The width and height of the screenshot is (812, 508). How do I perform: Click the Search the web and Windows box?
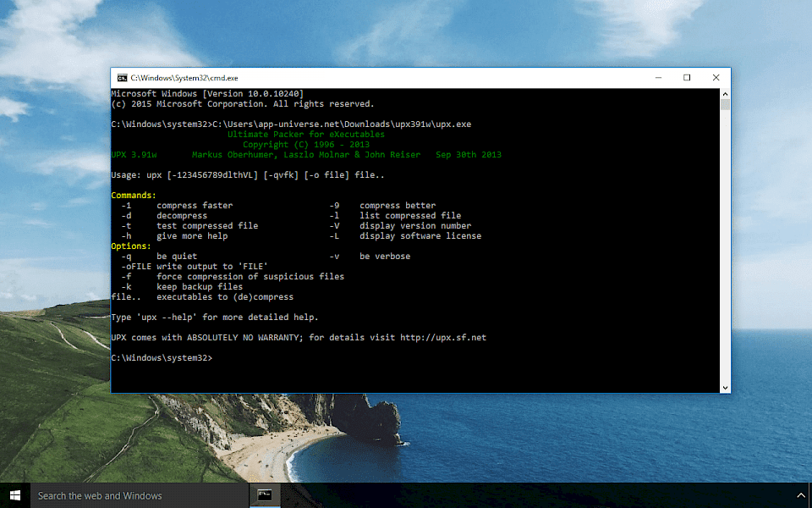pos(140,495)
